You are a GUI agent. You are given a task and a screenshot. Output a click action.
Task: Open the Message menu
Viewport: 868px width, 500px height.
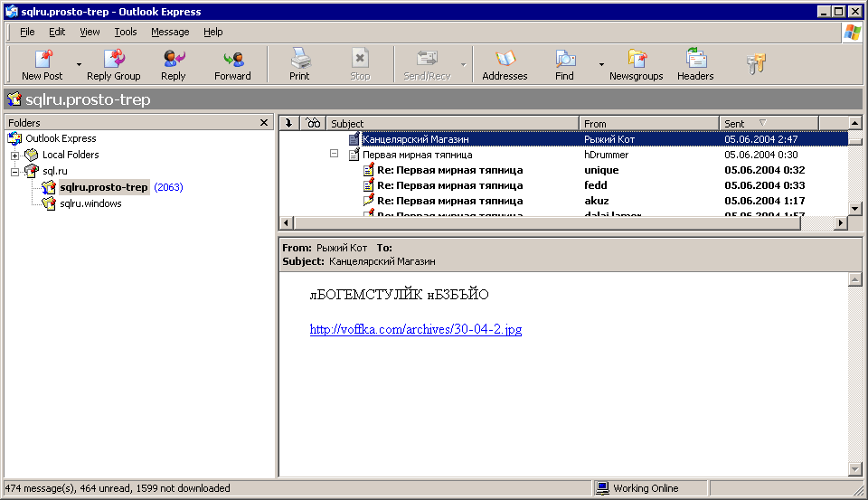[170, 32]
